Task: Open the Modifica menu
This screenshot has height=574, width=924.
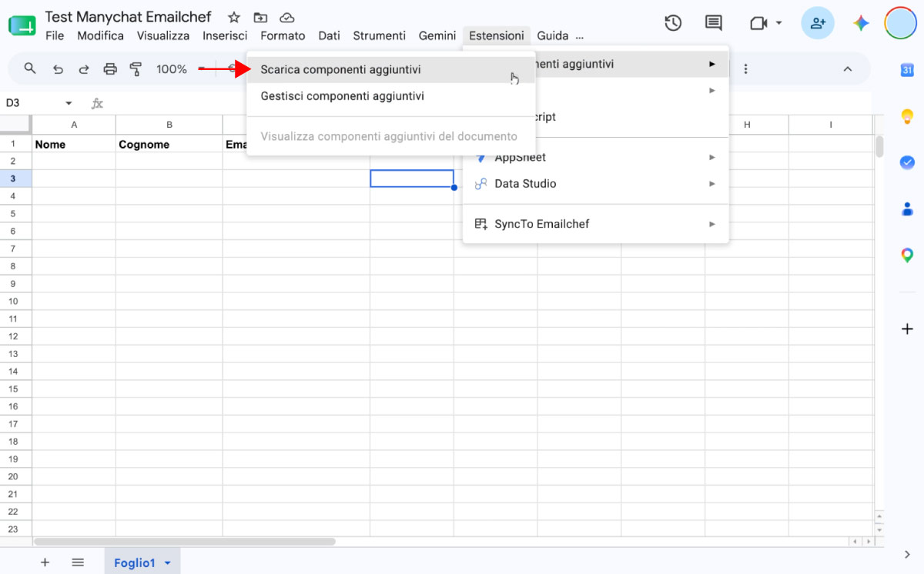Action: (x=101, y=35)
